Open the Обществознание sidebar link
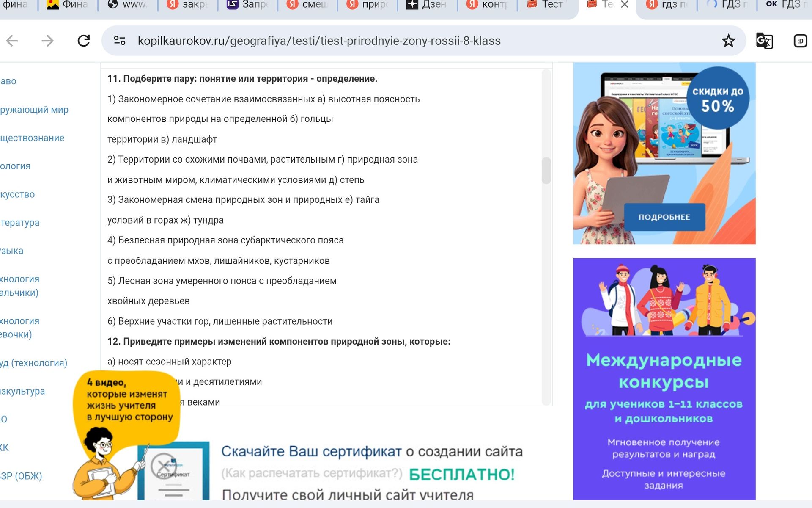 tap(32, 138)
